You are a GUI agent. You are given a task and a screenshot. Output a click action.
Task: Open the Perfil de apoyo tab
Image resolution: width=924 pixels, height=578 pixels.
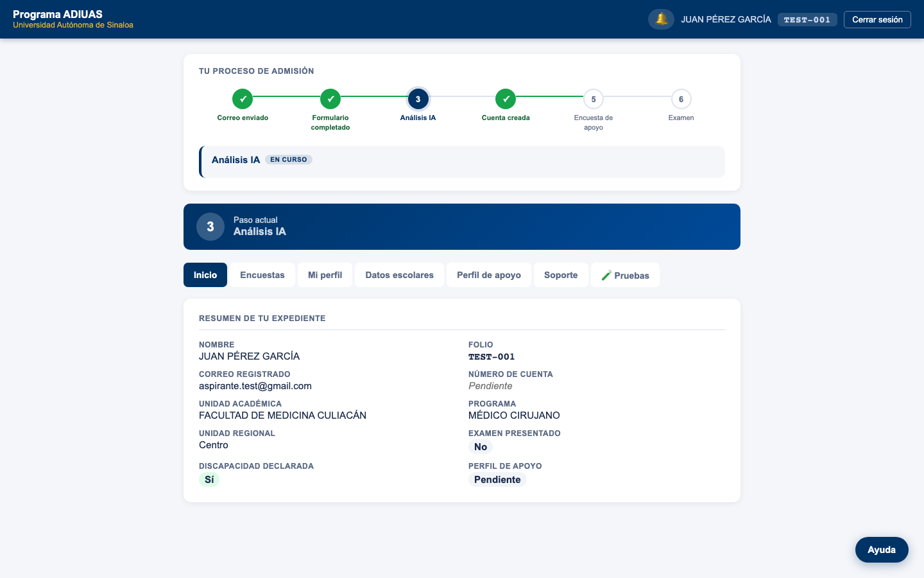(489, 275)
